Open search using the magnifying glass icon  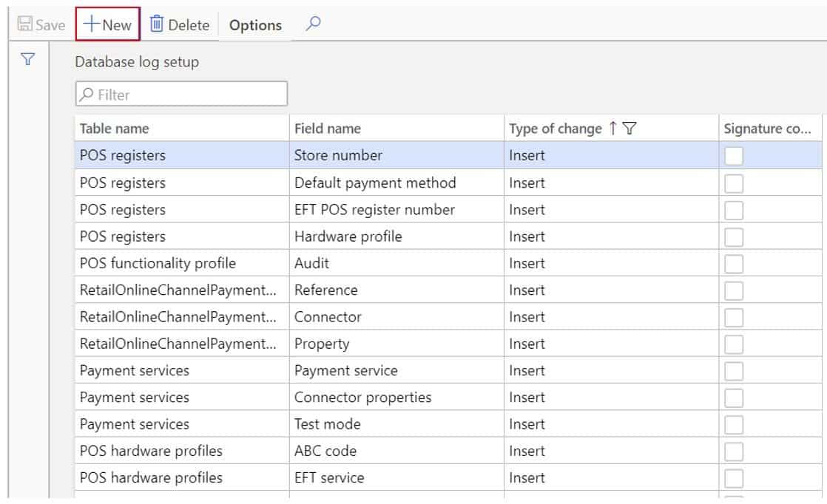tap(312, 24)
